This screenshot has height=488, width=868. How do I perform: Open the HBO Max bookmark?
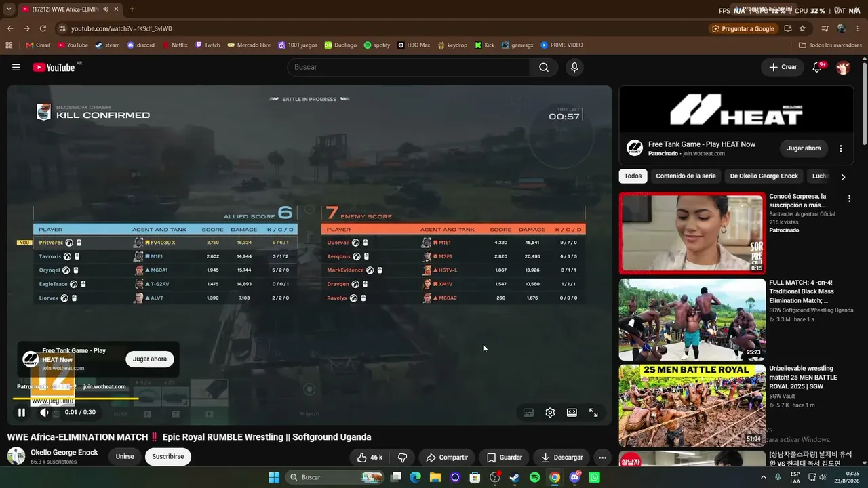(x=414, y=45)
